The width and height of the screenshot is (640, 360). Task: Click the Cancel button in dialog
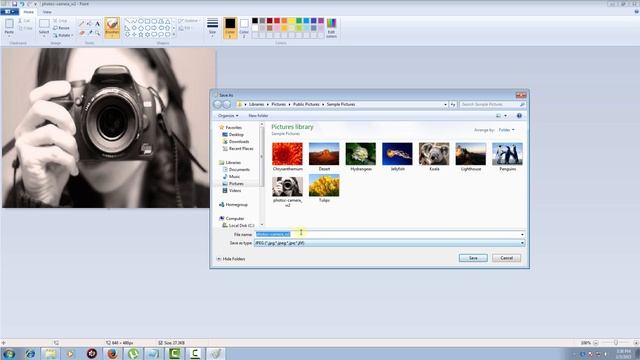coord(507,258)
